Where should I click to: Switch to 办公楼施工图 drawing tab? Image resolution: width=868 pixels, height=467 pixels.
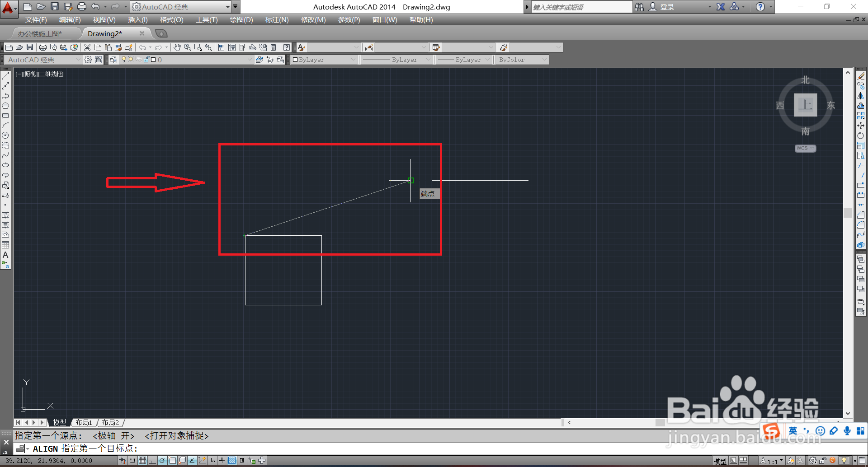point(40,33)
